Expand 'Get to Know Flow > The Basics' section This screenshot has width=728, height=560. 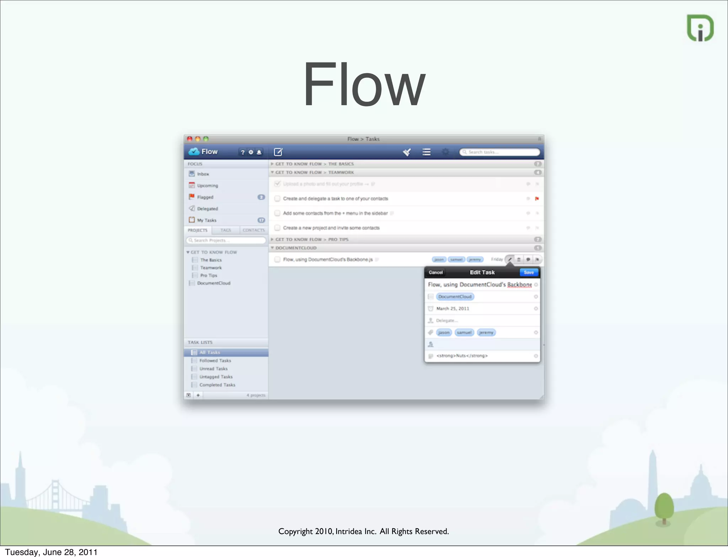point(272,164)
